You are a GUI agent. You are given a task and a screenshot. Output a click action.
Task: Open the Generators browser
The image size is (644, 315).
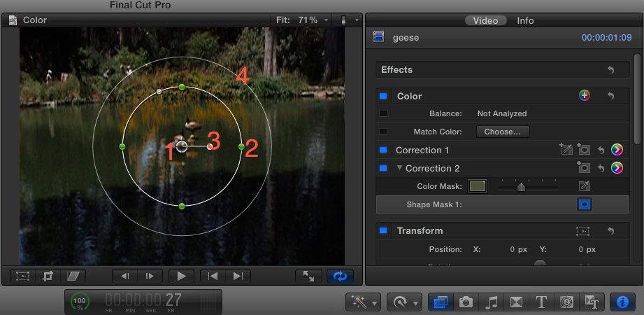point(566,302)
